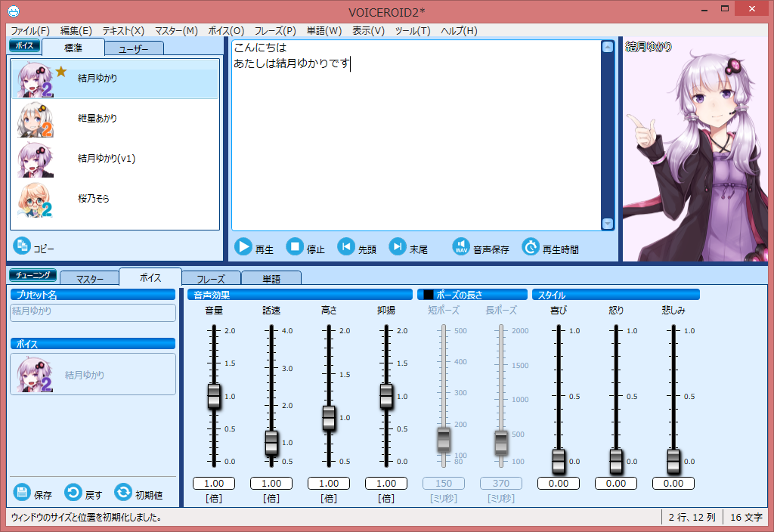774x532 pixels.
Task: Switch to the 単語 tuning tab
Action: click(271, 279)
